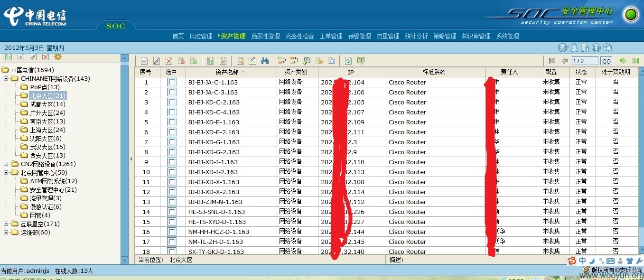The image size is (644, 280).
Task: Click the document with gear icon in the table toolbar
Action: click(x=319, y=61)
